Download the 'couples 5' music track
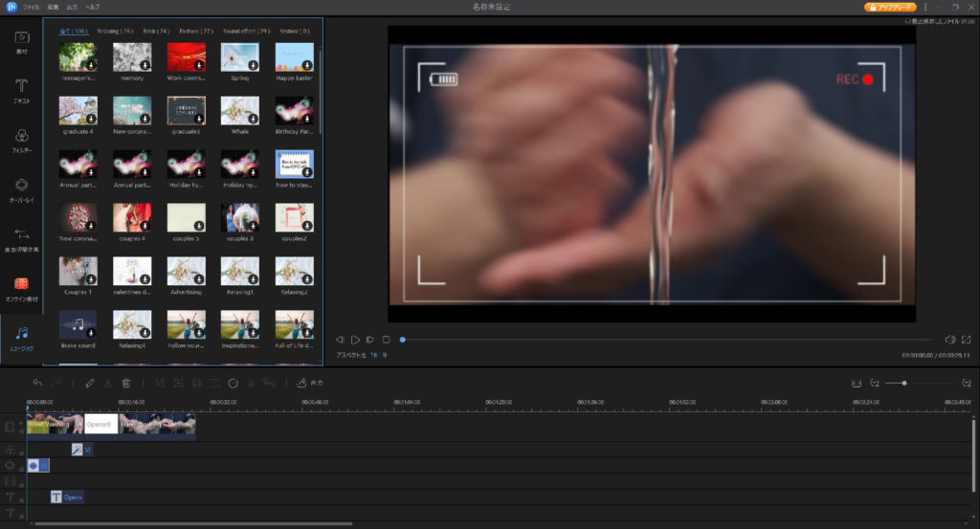This screenshot has height=529, width=980. tap(199, 226)
